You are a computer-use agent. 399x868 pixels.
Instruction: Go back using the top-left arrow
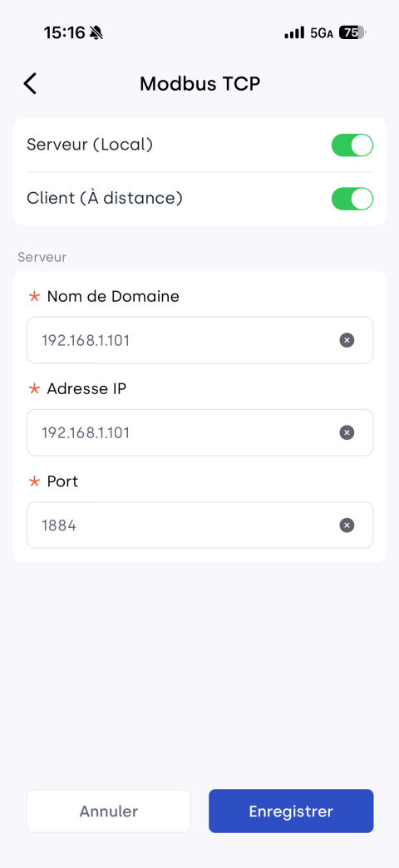[x=30, y=84]
